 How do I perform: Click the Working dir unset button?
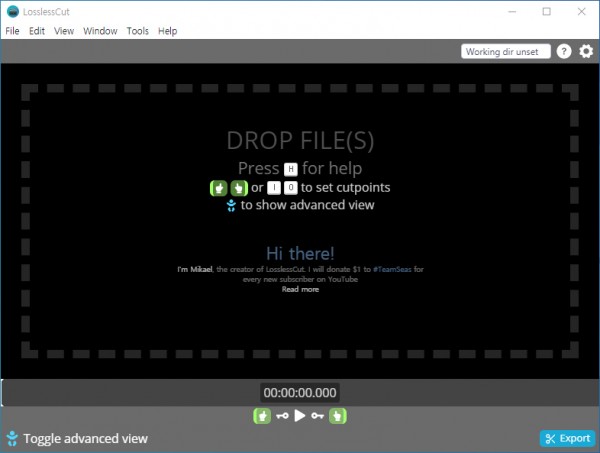coord(505,51)
